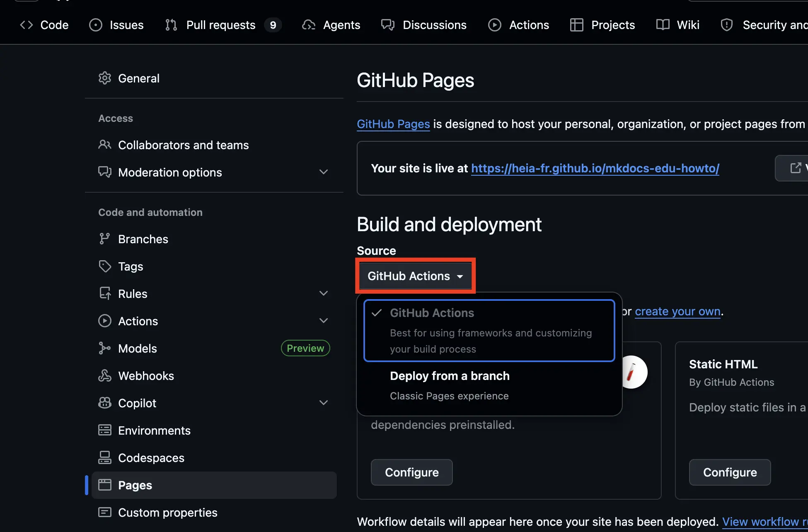The width and height of the screenshot is (808, 532).
Task: Click the Environments server icon
Action: pyautogui.click(x=105, y=430)
